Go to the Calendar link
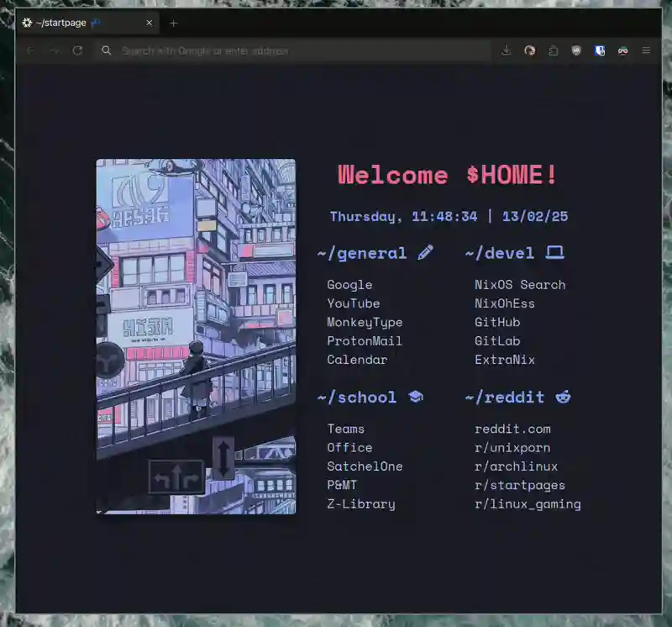Image resolution: width=672 pixels, height=627 pixels. [x=358, y=360]
